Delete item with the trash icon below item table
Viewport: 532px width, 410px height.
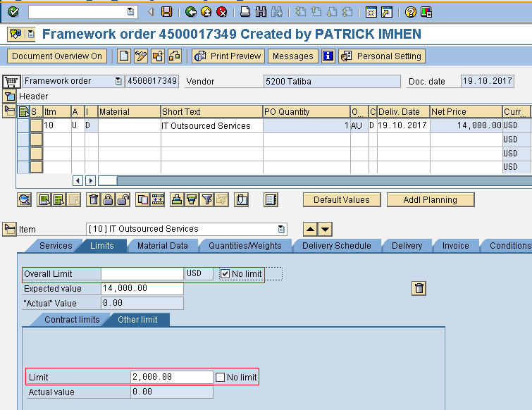tap(94, 200)
